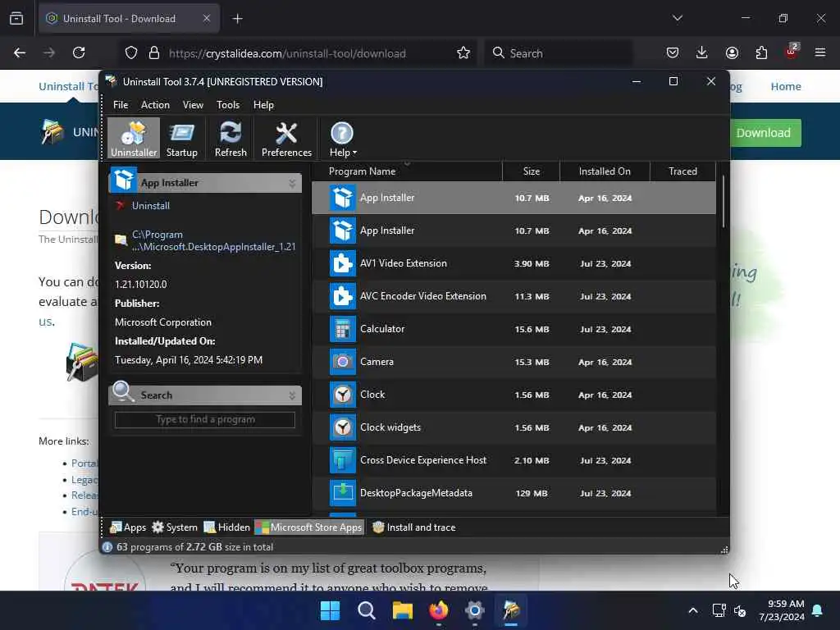Select the Calculator app icon

342,329
